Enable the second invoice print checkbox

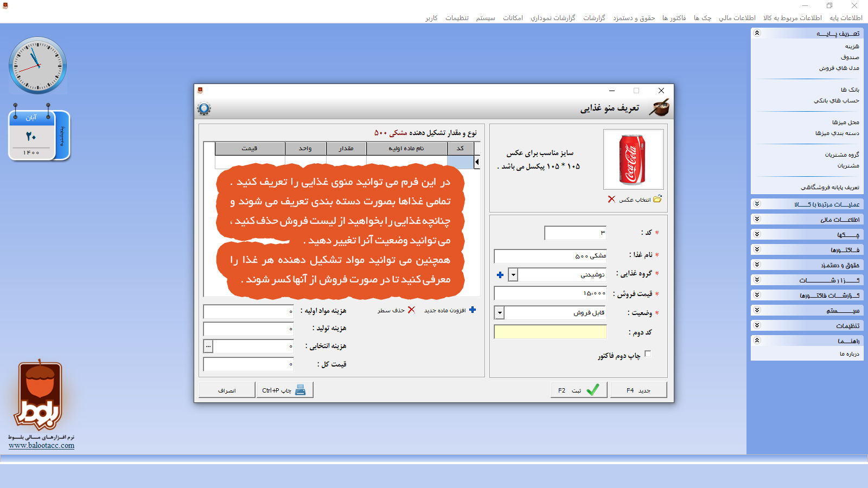click(x=648, y=354)
